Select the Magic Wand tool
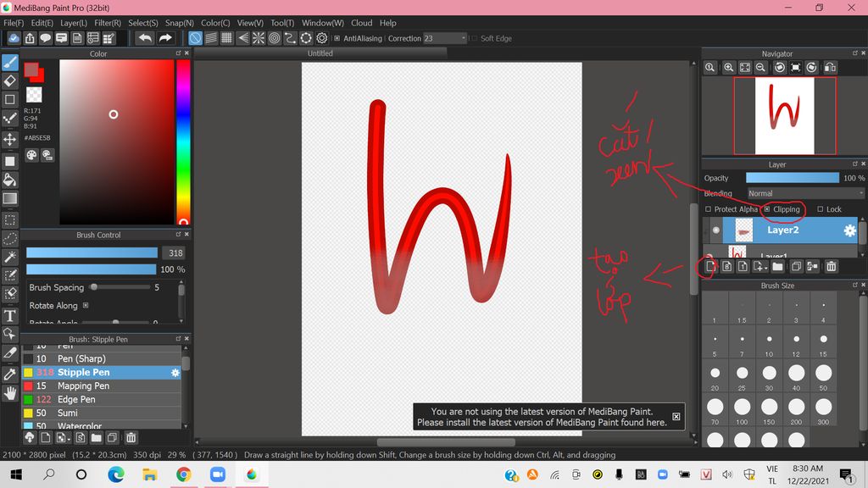Screen dimensions: 868x488 (10, 257)
